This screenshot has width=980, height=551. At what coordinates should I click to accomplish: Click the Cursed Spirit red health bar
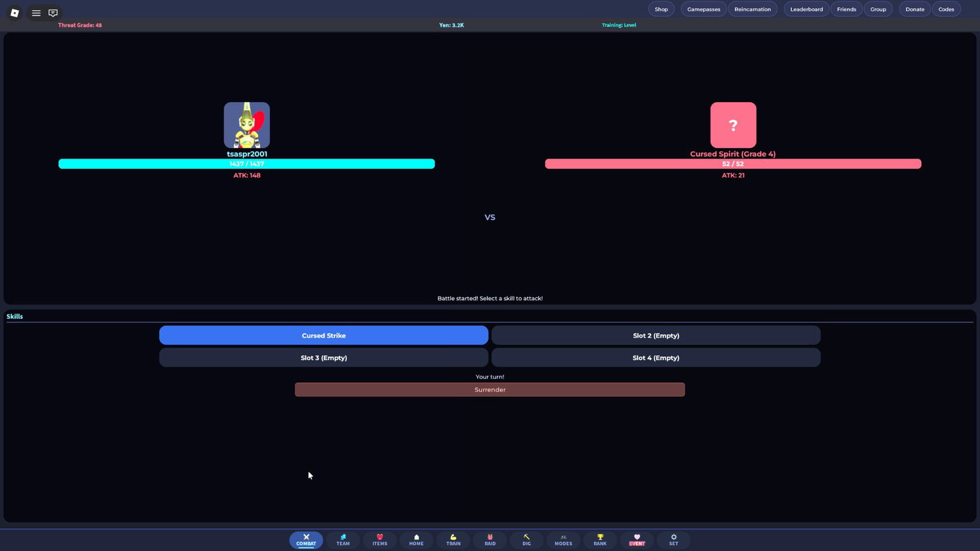click(733, 164)
